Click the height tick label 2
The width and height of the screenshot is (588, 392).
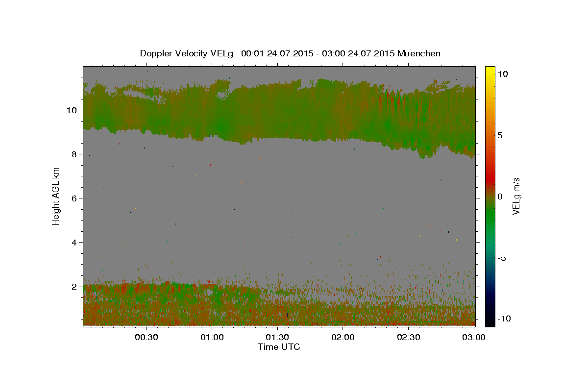pos(75,286)
